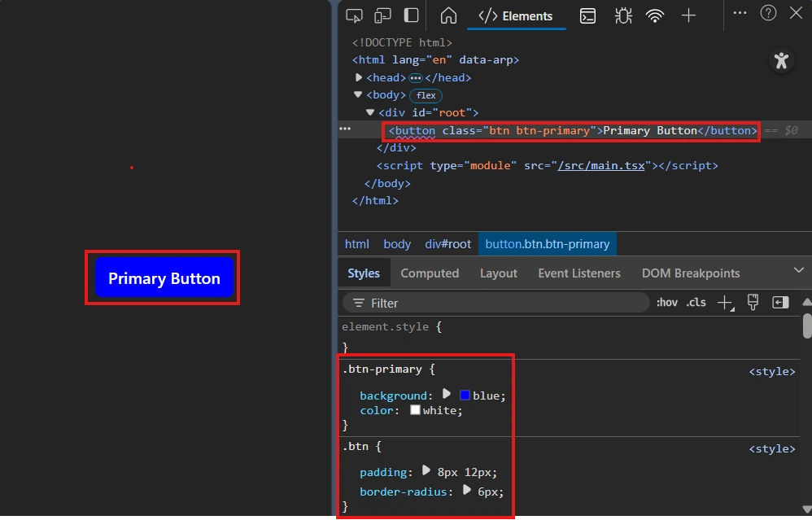The width and height of the screenshot is (812, 520).
Task: Open the Sources bug icon tool
Action: [623, 16]
